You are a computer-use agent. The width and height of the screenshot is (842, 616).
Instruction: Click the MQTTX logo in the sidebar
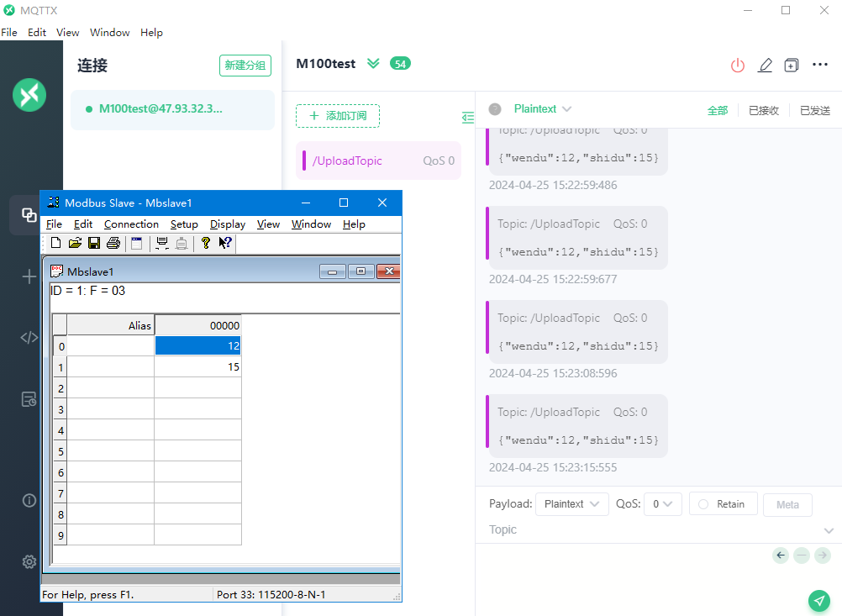29,95
